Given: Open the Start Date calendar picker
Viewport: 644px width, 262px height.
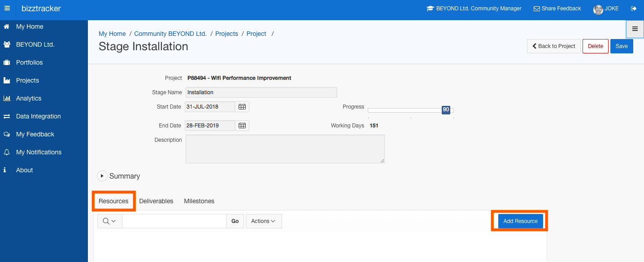Looking at the screenshot, I should tap(242, 107).
